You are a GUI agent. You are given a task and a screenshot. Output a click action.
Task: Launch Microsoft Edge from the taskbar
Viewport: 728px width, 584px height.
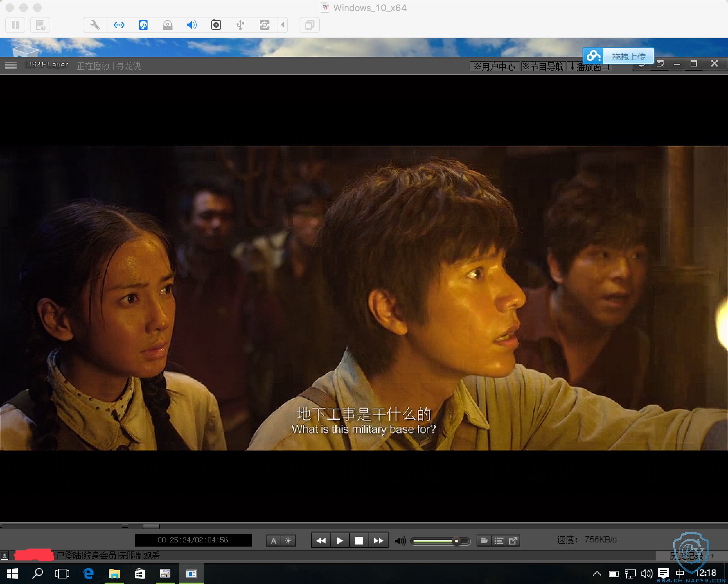(x=89, y=574)
